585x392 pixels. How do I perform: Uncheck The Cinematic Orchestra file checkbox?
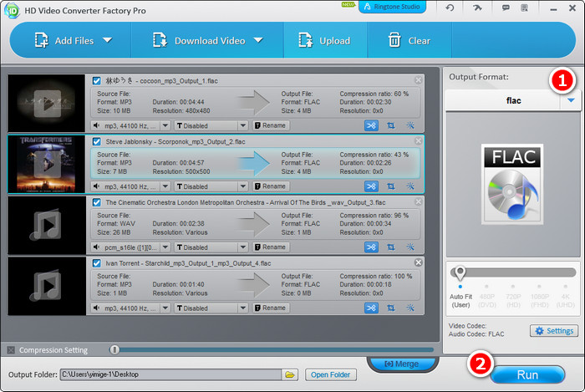tap(97, 202)
